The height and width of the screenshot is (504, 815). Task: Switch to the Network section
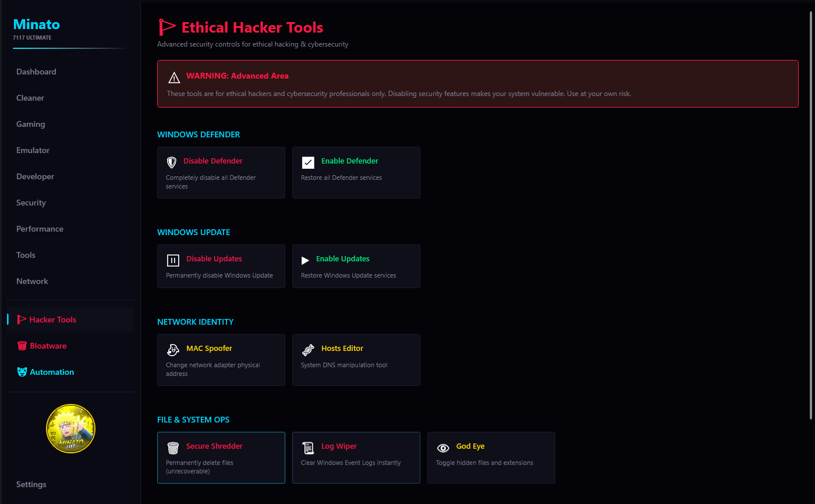coord(32,281)
